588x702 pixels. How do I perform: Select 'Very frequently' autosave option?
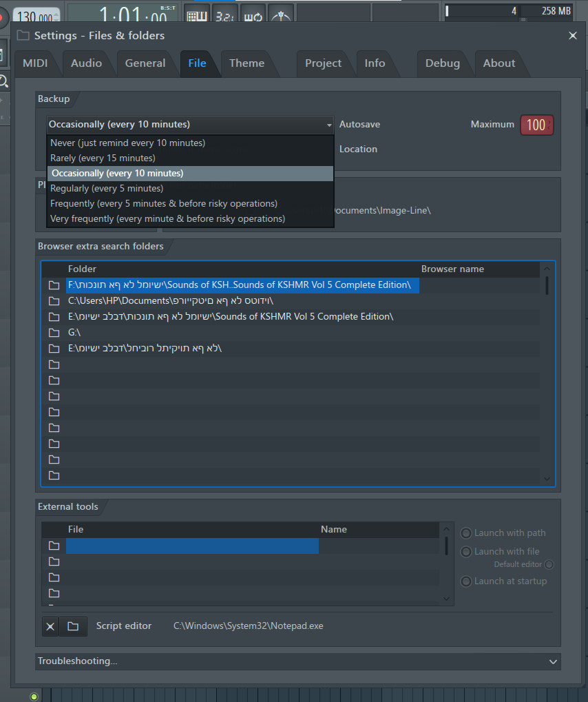point(167,219)
